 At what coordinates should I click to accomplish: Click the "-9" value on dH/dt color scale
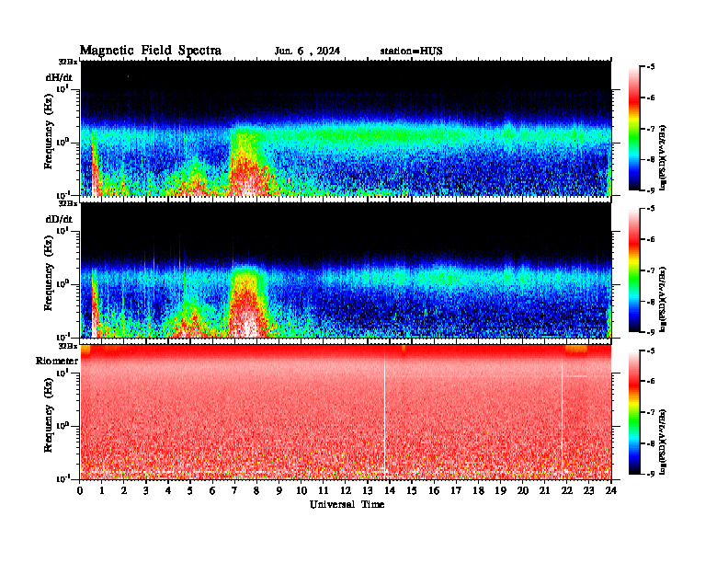(x=651, y=190)
